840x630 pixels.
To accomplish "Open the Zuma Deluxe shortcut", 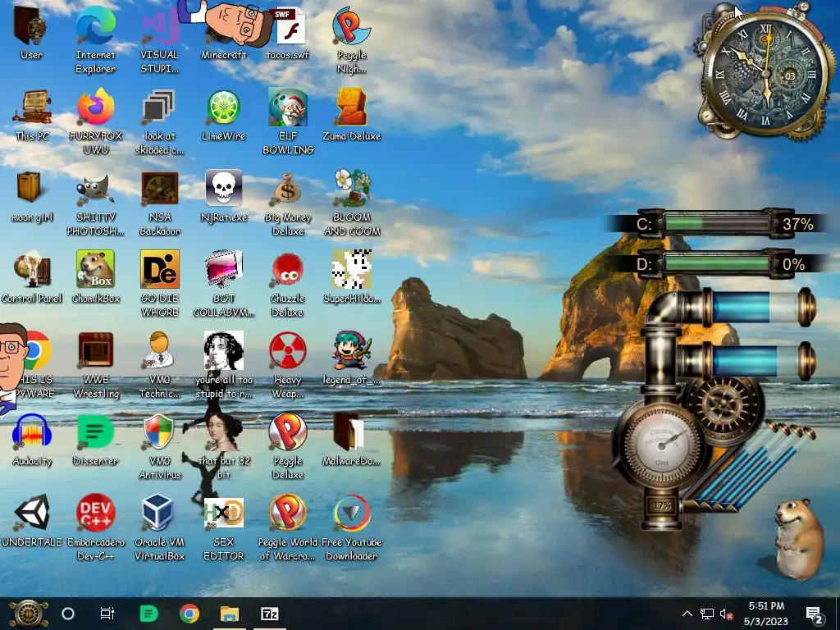I will click(351, 107).
